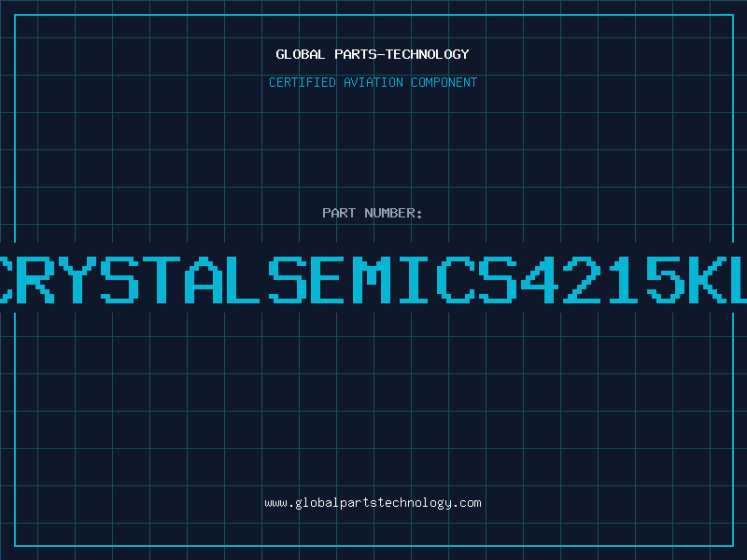Click the letter I in the part number

pos(413,280)
